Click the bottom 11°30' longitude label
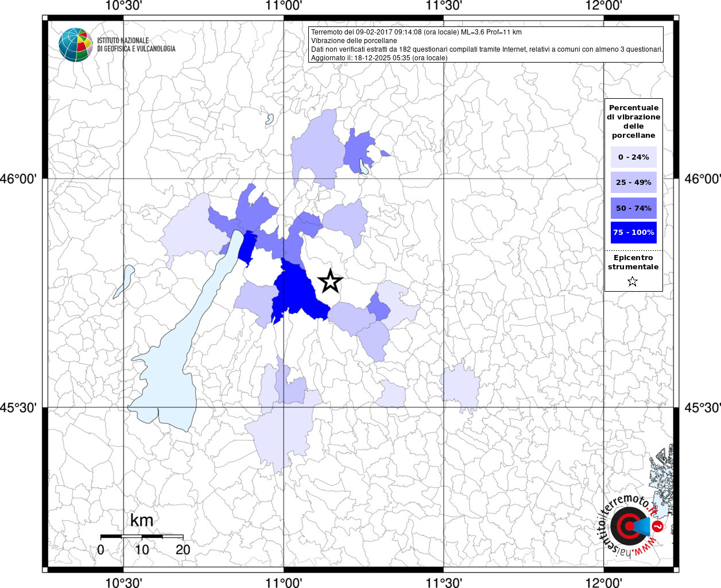This screenshot has height=588, width=721. (x=444, y=582)
